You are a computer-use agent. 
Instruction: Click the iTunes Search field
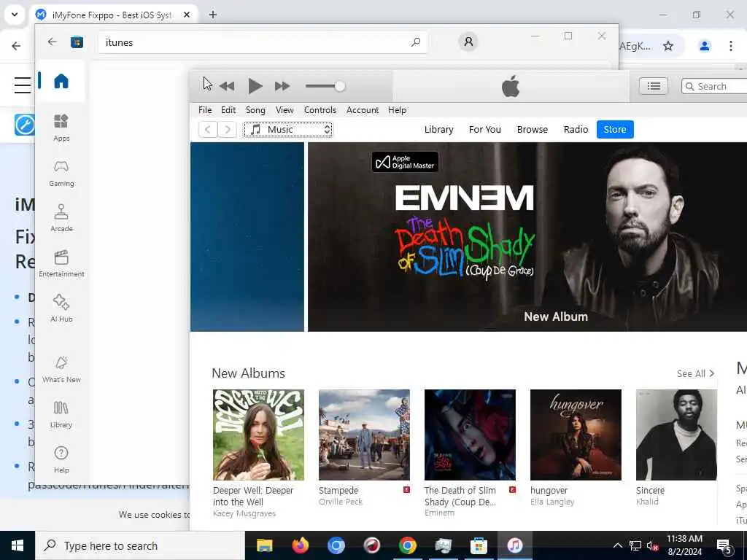[x=715, y=86]
